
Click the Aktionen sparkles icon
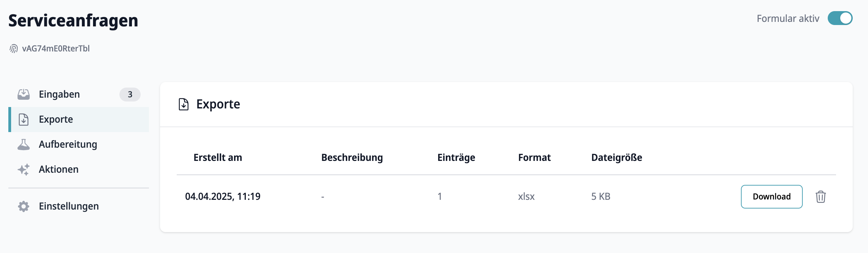24,169
